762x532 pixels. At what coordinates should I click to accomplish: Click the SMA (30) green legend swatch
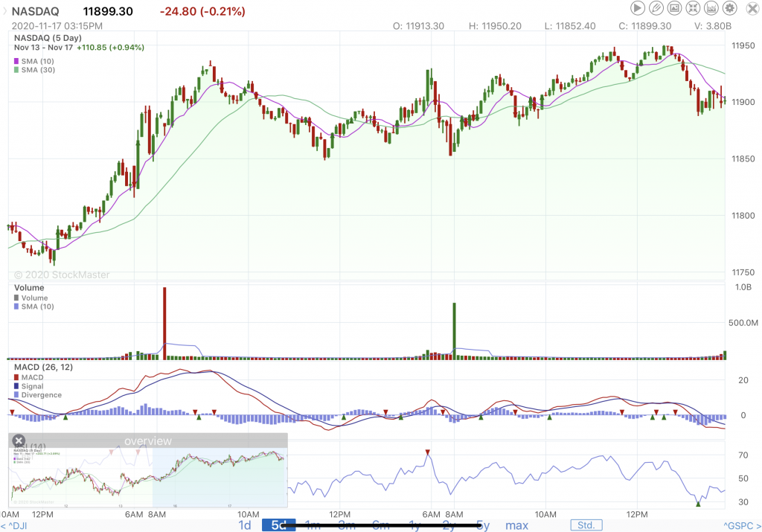coord(17,70)
